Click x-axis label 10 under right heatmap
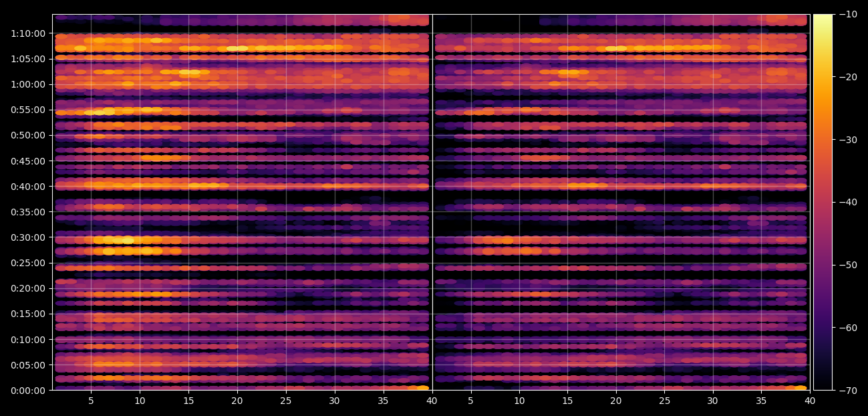The width and height of the screenshot is (868, 416). 519,401
